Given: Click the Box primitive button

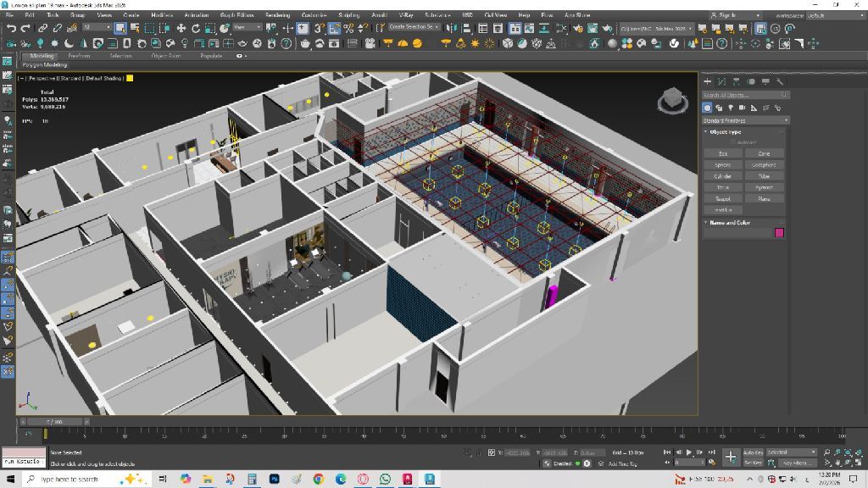Looking at the screenshot, I should pos(723,153).
